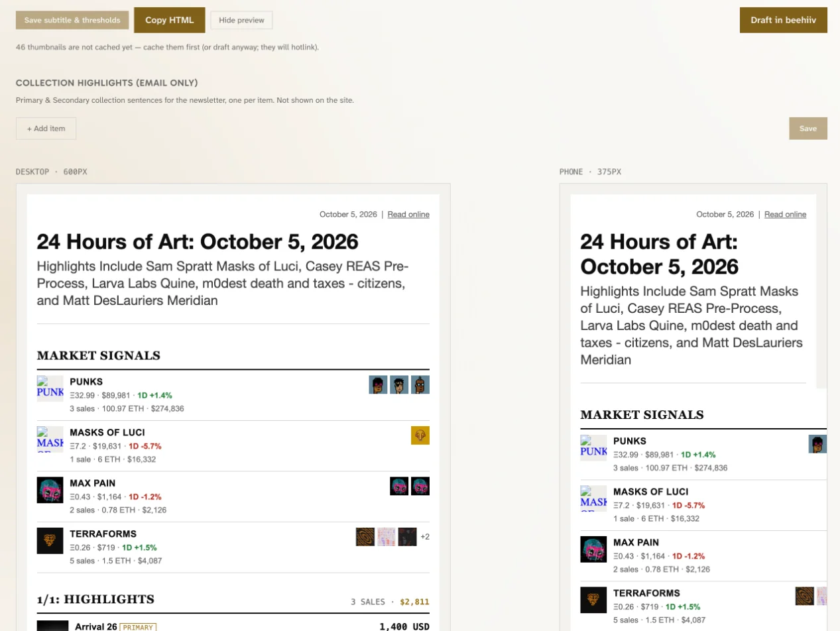
Task: Add a collection highlight item
Action: pyautogui.click(x=46, y=129)
